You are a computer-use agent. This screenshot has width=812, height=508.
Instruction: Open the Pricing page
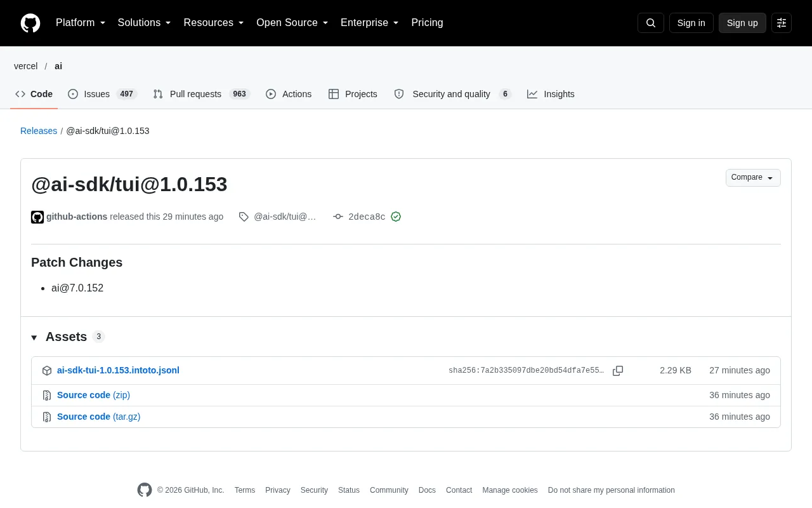coord(427,23)
